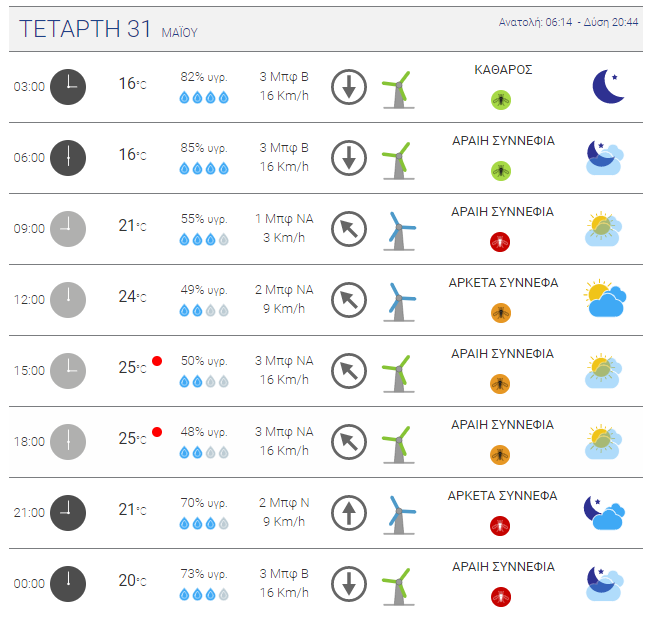Click the humidity droplets under 82% υγρ.
The image size is (649, 619).
coord(204,98)
